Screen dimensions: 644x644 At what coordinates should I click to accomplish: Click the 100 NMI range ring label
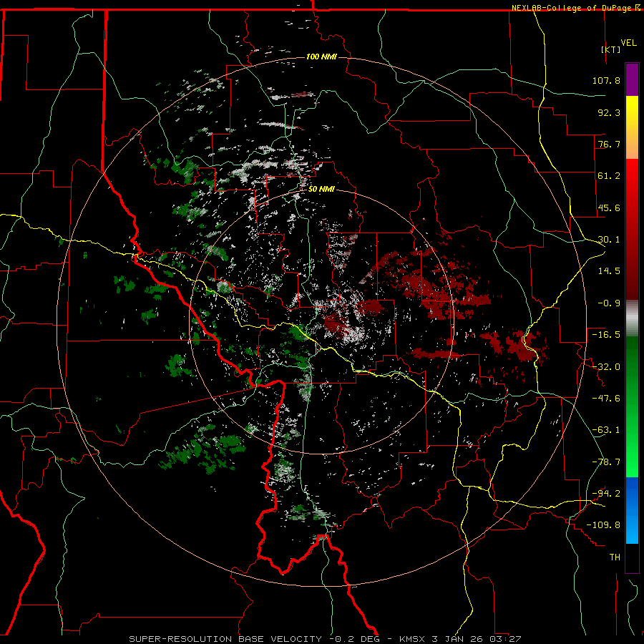click(321, 57)
